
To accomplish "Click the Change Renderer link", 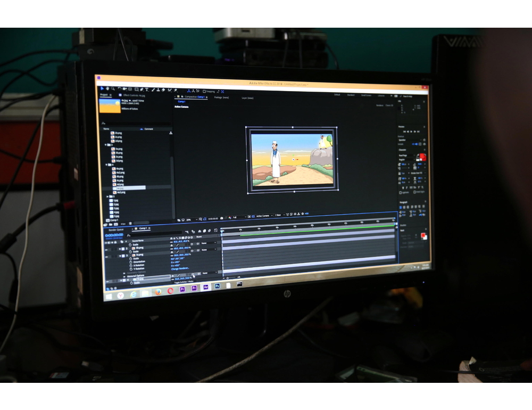I will click(x=180, y=268).
